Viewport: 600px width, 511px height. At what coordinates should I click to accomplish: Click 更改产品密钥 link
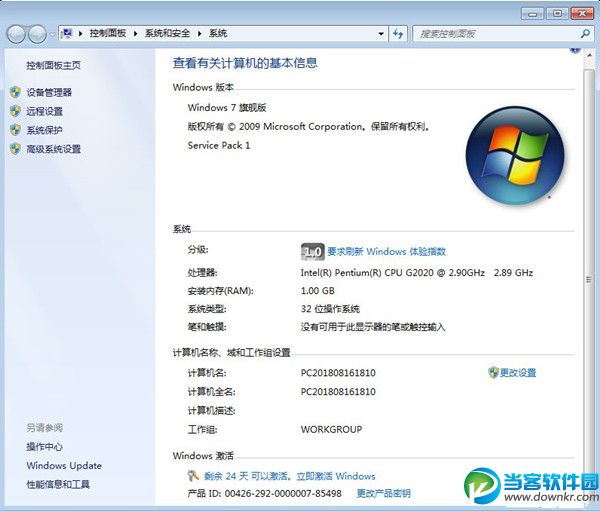[383, 493]
